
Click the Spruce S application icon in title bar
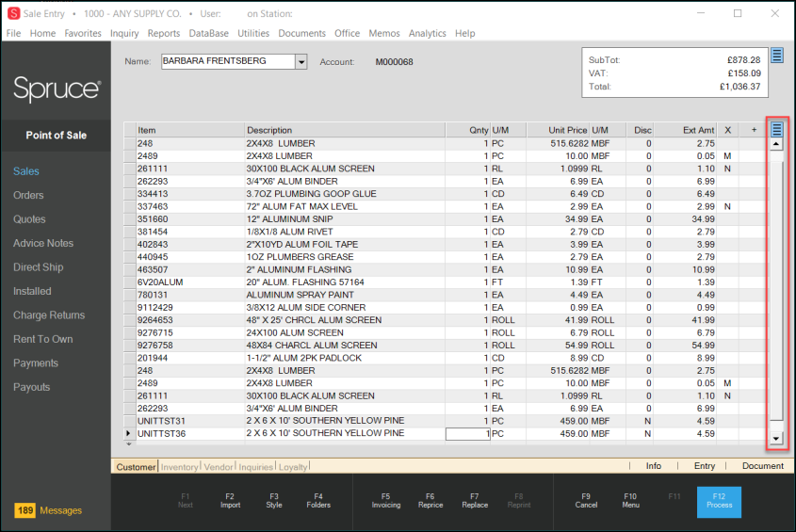14,14
